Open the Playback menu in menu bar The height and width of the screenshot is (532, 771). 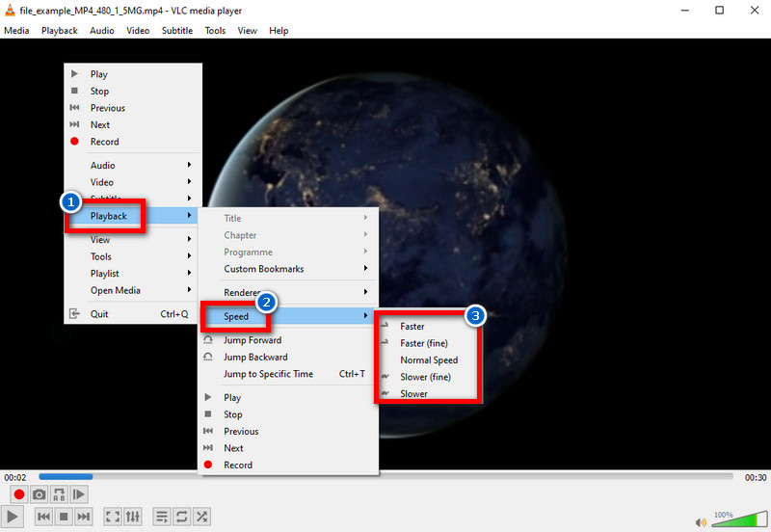click(60, 31)
